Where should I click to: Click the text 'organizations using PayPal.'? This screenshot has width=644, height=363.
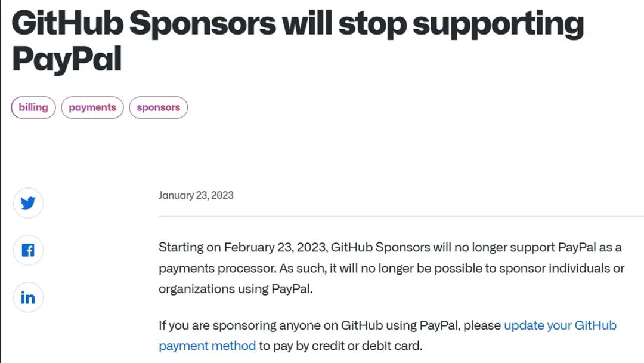236,289
